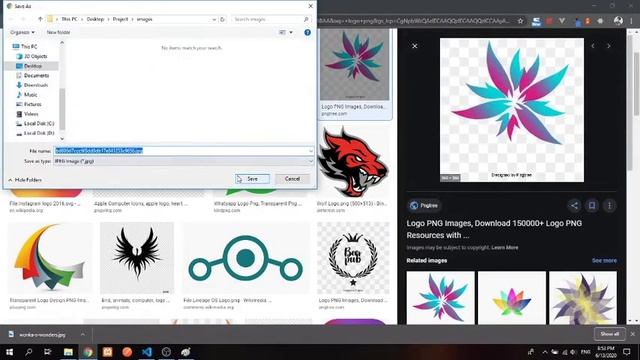This screenshot has height=360, width=640.
Task: Open the downloaded wonka-o-wonders.jpg file
Action: [42, 335]
